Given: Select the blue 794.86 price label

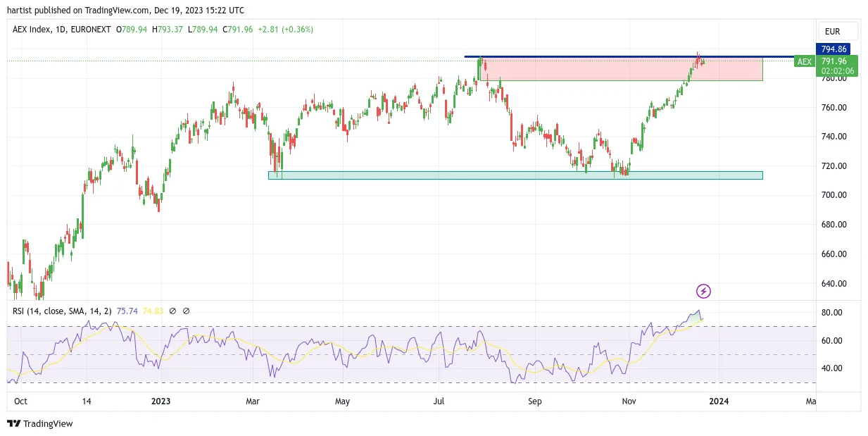Looking at the screenshot, I should point(834,49).
